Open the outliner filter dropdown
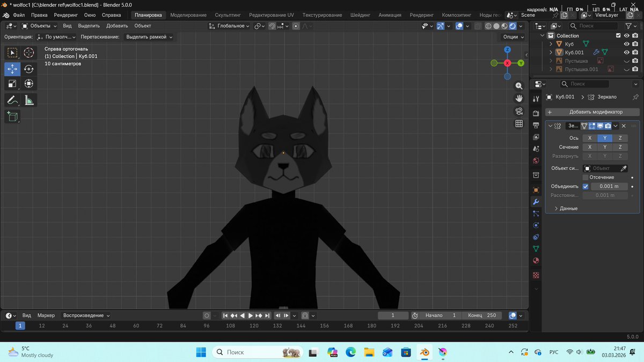 point(631,26)
